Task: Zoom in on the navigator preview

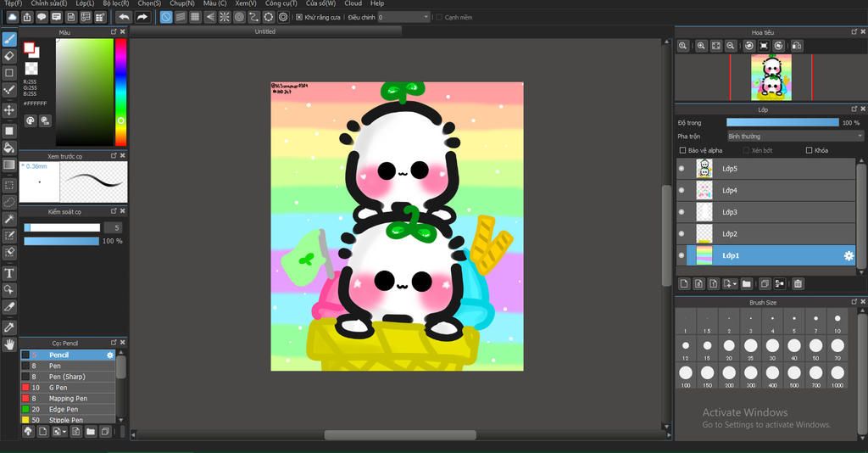Action: coord(701,46)
